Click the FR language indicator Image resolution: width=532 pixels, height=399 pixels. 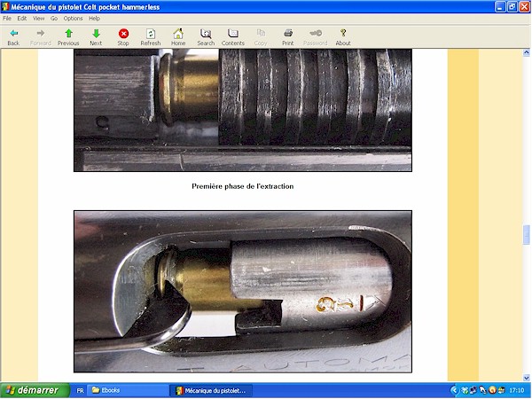click(80, 390)
